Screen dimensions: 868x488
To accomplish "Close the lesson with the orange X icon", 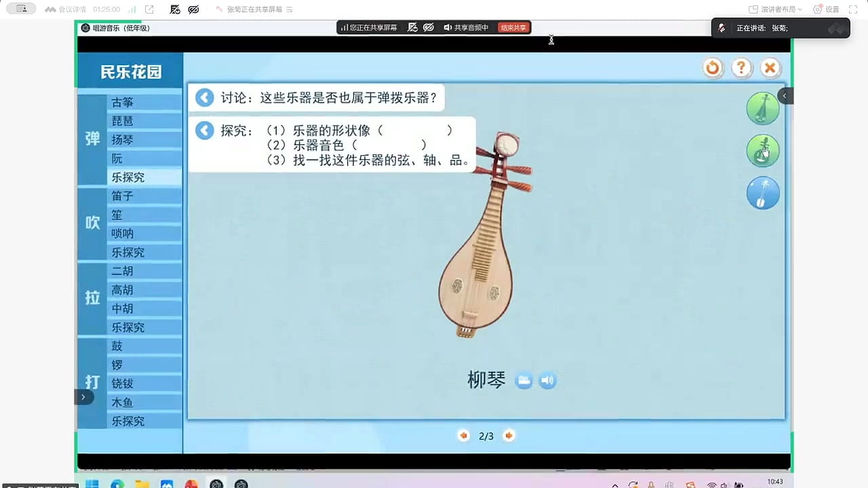I will pyautogui.click(x=770, y=68).
